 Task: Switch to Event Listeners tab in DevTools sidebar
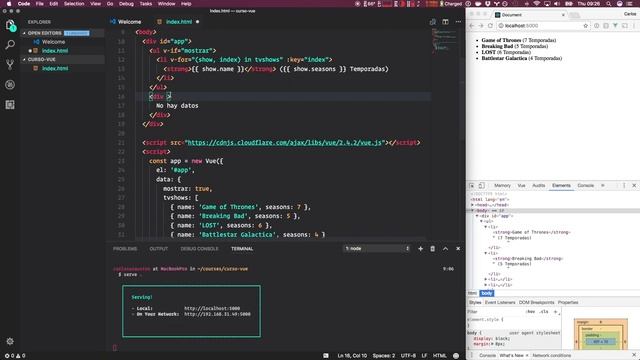click(500, 302)
